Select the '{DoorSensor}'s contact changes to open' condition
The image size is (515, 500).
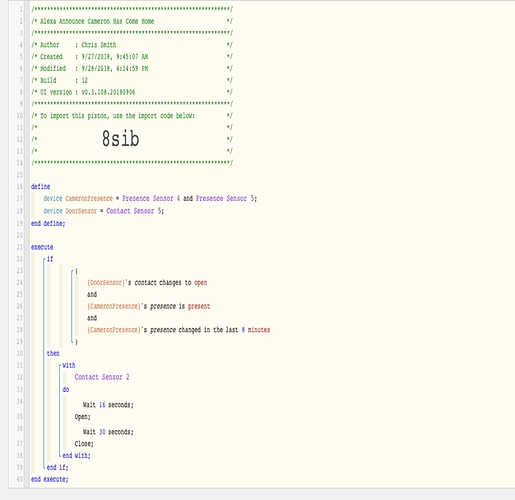pos(147,283)
